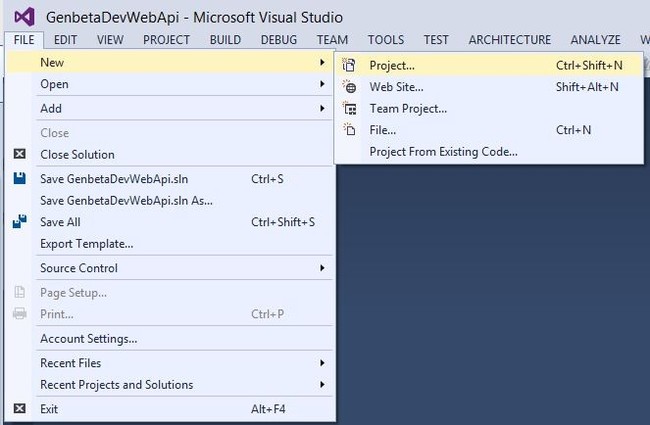
Task: Click the Visual Studio logo icon
Action: [24, 17]
